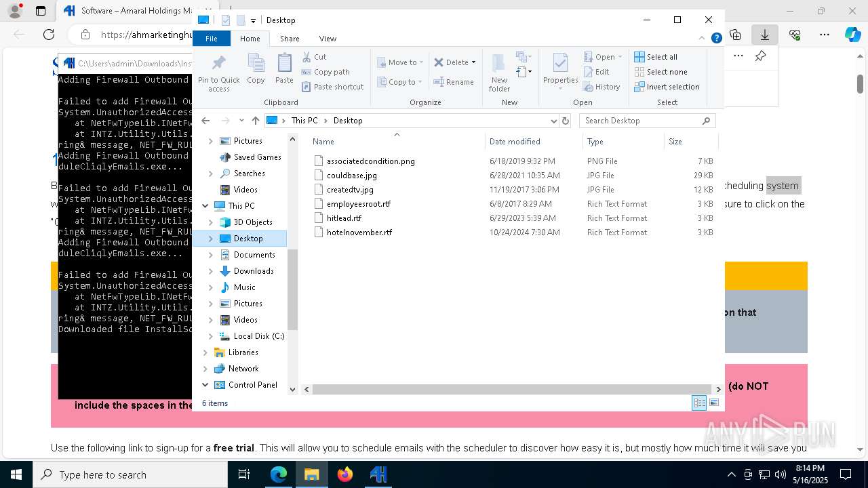Open the Copy to dropdown
This screenshot has width=868, height=488.
pyautogui.click(x=400, y=82)
